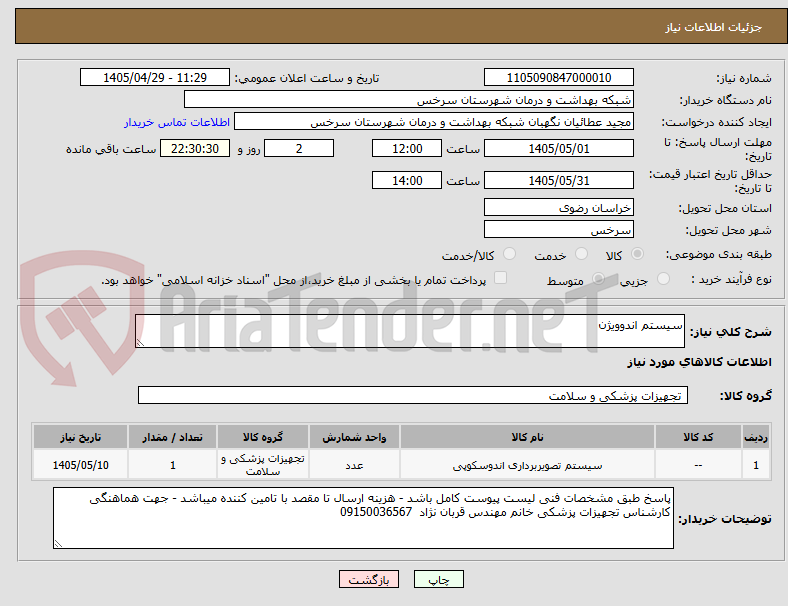
Task: Click the delivery province field خراسان رضوی
Action: tap(559, 207)
